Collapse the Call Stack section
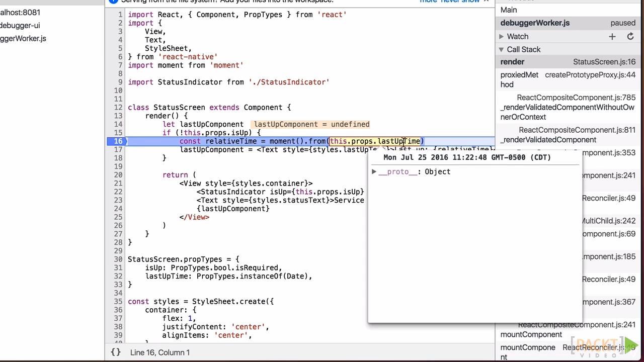Viewport: 644px width, 362px height. (502, 49)
